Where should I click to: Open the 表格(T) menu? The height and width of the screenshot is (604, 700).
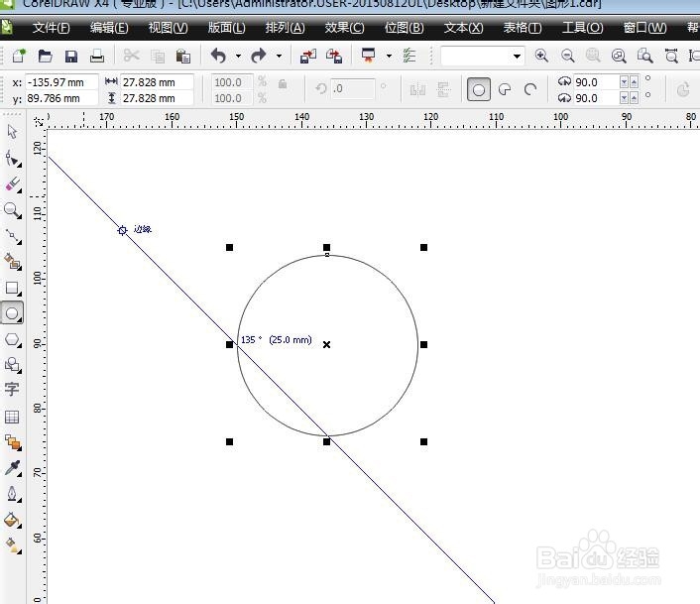pyautogui.click(x=523, y=28)
